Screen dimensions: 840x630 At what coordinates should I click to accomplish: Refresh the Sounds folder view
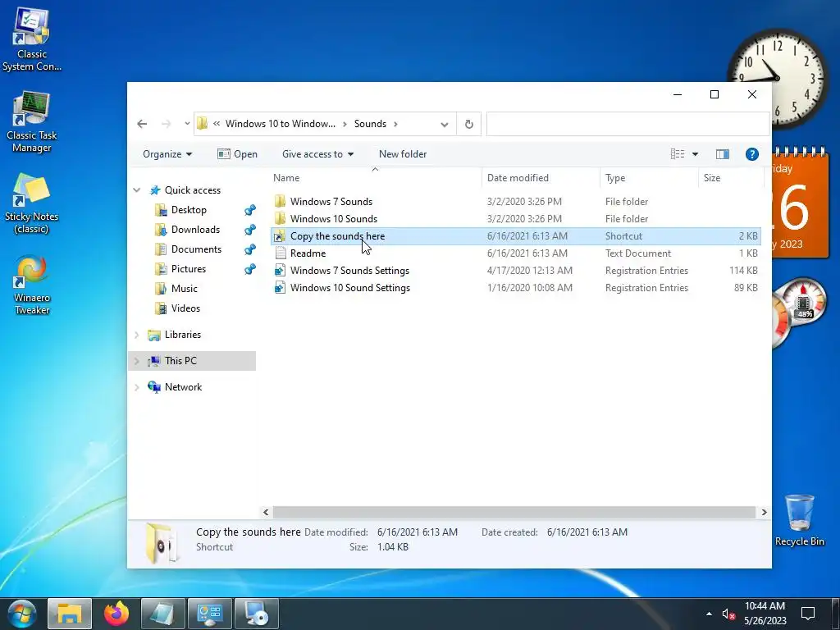coord(468,124)
